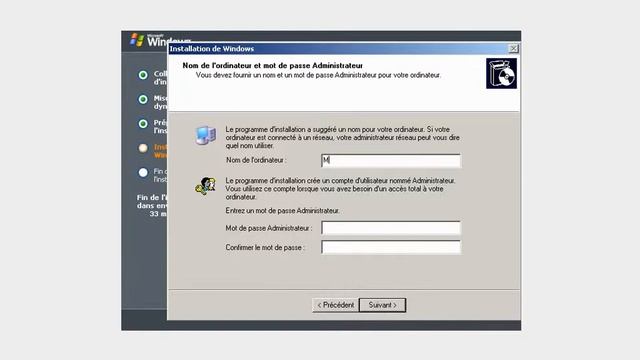Click the orange current installation step indicator
Screen dimensions: 640x360
[x=143, y=148]
